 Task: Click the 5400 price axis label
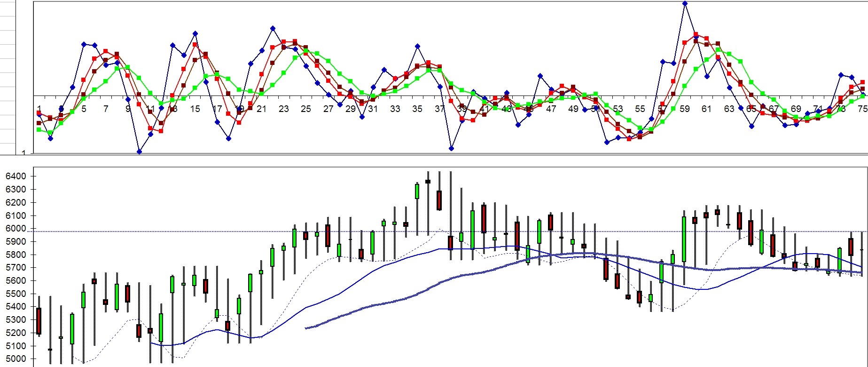(16, 307)
